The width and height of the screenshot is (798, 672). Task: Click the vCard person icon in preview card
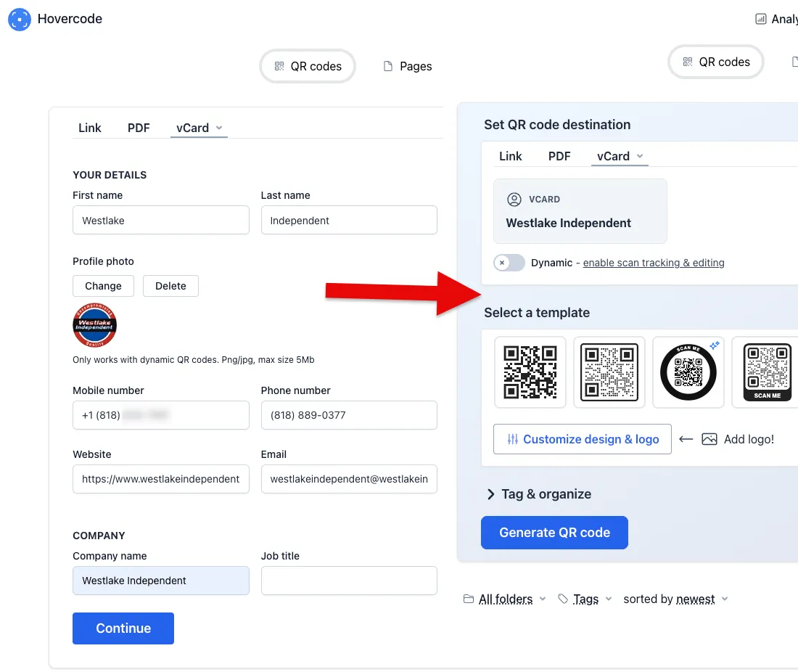coord(514,200)
